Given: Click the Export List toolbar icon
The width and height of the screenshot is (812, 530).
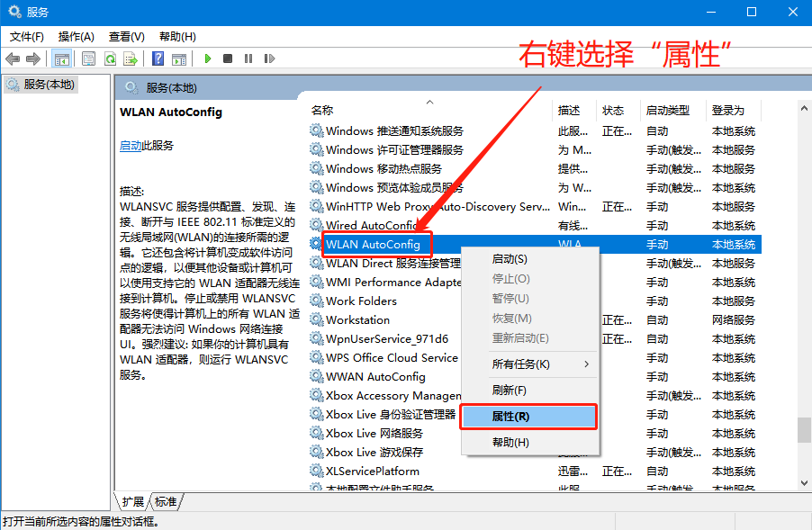Looking at the screenshot, I should [130, 58].
